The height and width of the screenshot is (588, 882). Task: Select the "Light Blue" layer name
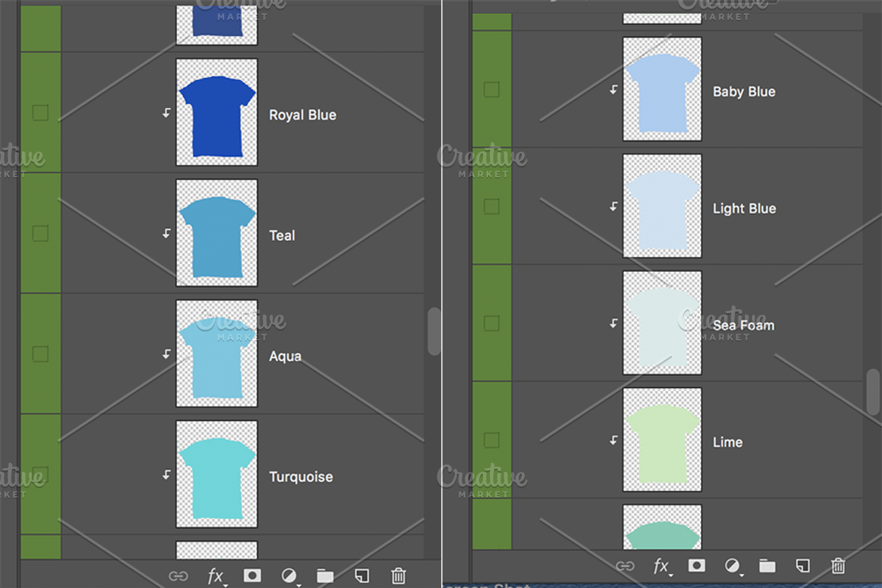point(744,209)
